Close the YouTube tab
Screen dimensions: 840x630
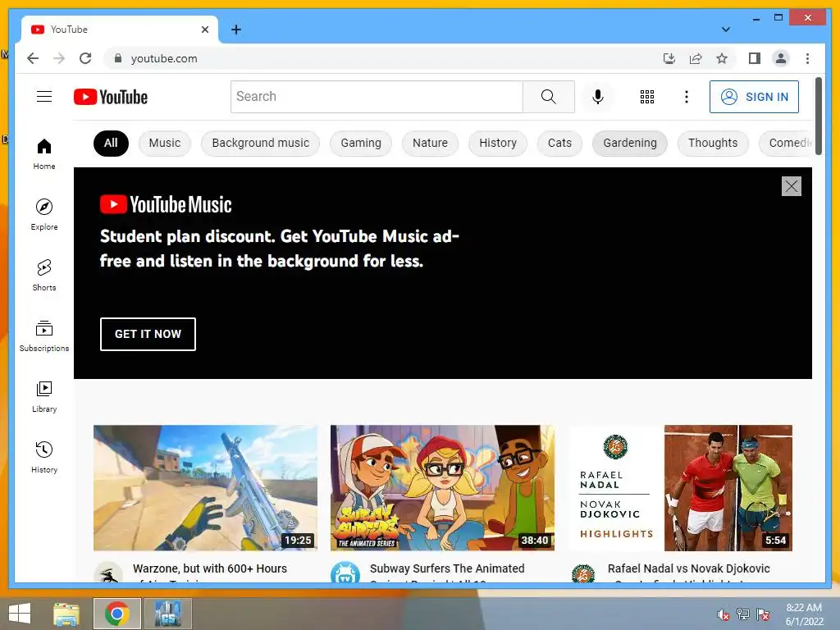(x=204, y=30)
